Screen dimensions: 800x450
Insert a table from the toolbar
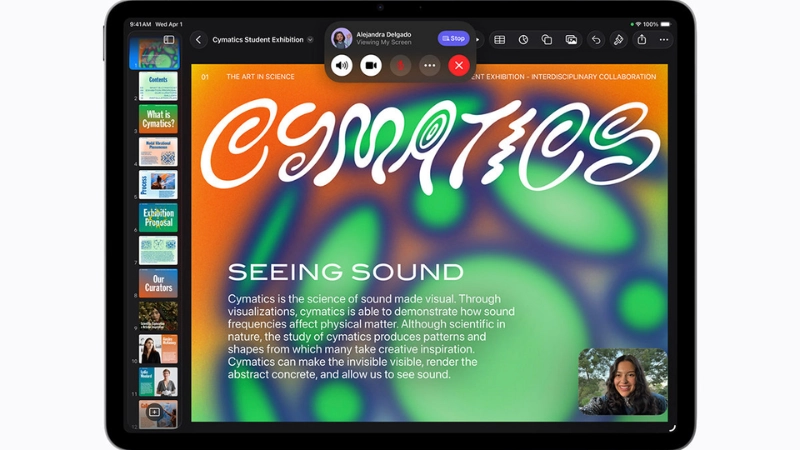point(499,40)
